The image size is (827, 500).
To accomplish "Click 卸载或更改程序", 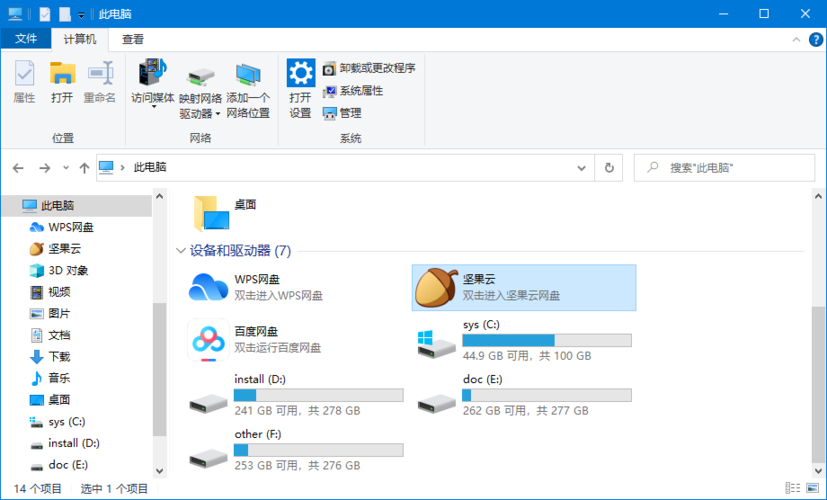I will click(369, 68).
